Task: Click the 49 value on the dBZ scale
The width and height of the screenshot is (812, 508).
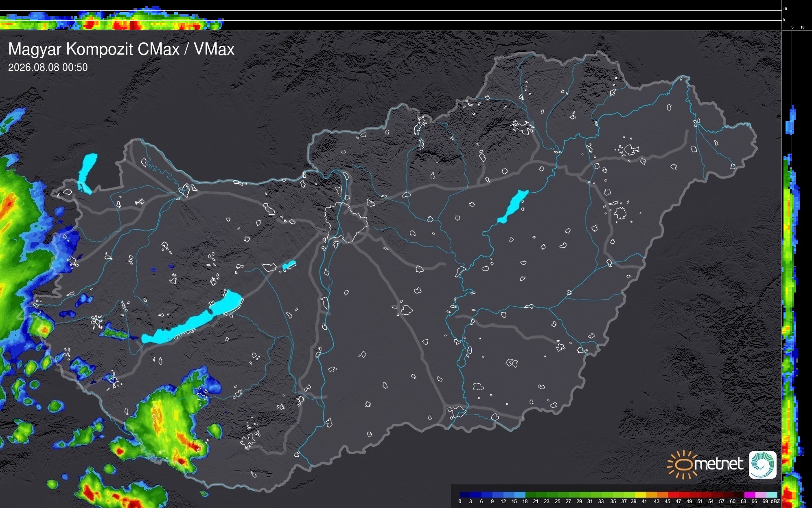Action: pyautogui.click(x=689, y=501)
